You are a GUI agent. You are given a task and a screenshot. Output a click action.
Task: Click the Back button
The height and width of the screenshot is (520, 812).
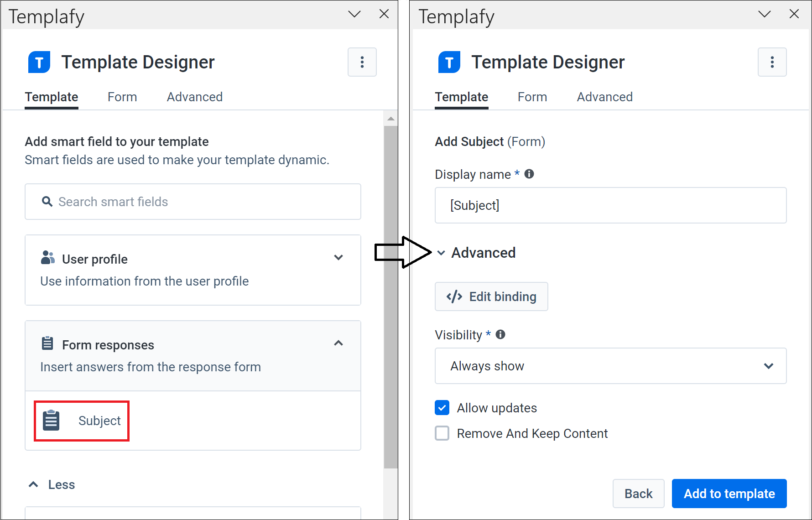[638, 493]
